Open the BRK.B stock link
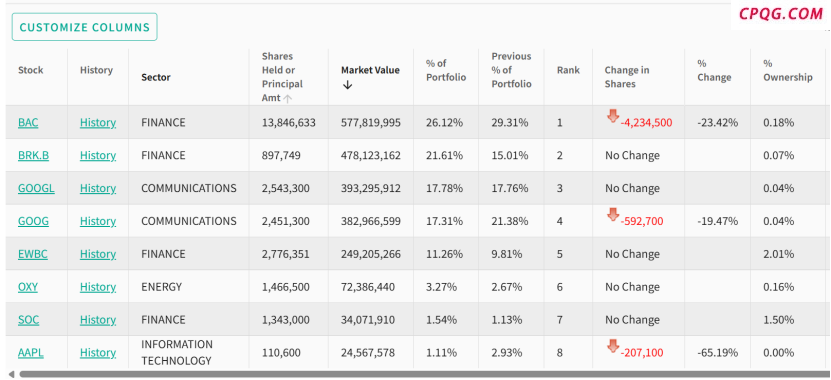Screen dimensions: 831x380 [x=33, y=155]
